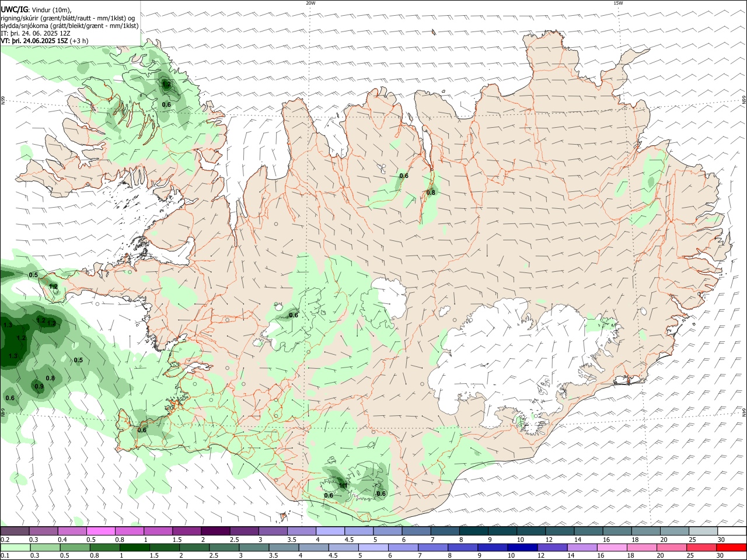Click the light pink 16–18 rain swatch

[612, 548]
